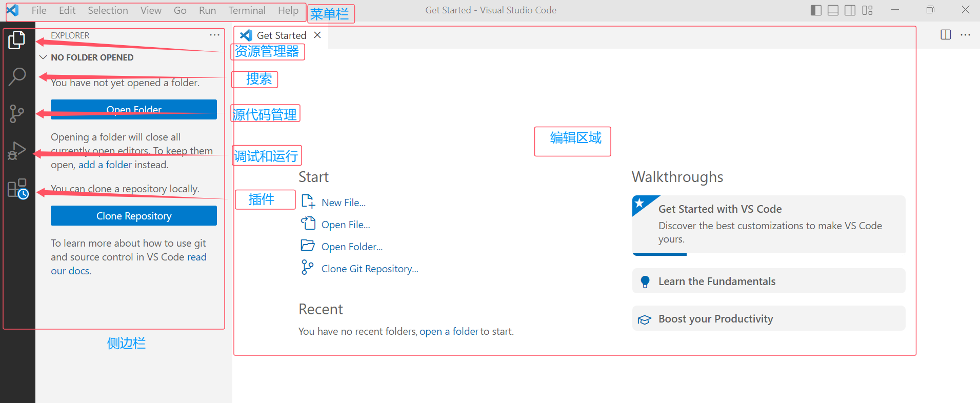Open the Source Control view
Screen dimensions: 980x403
click(17, 114)
